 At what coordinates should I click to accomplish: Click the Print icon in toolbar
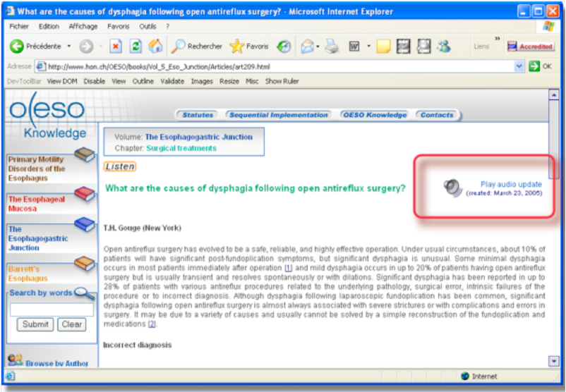click(x=332, y=47)
